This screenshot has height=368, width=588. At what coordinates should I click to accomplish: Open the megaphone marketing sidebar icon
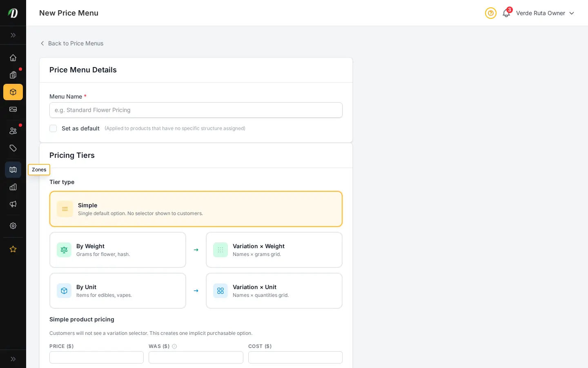pyautogui.click(x=13, y=204)
